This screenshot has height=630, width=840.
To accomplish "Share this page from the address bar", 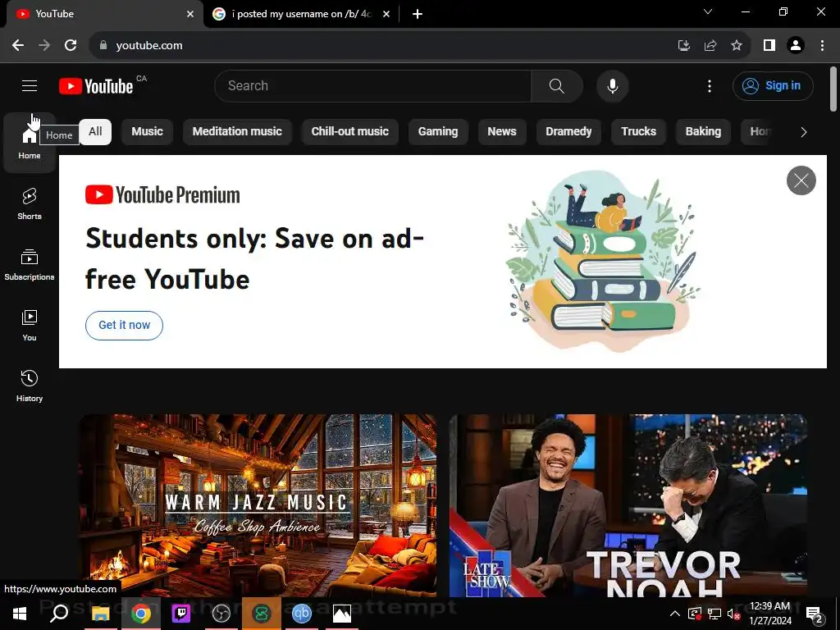I will (x=710, y=46).
